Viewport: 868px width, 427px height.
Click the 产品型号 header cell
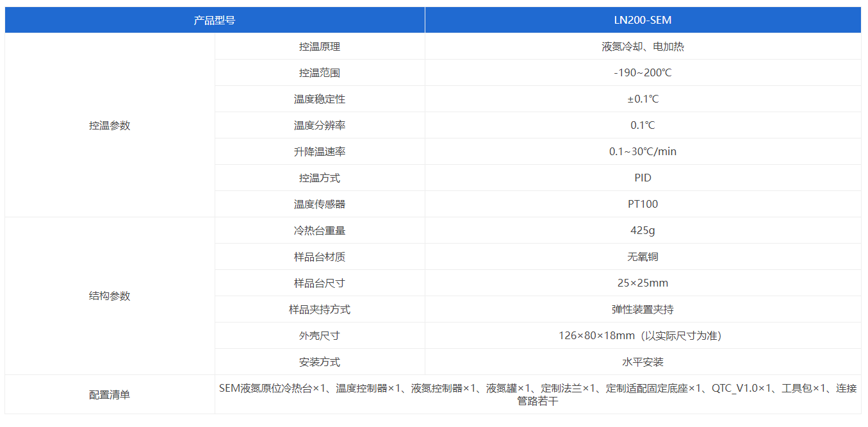point(215,20)
